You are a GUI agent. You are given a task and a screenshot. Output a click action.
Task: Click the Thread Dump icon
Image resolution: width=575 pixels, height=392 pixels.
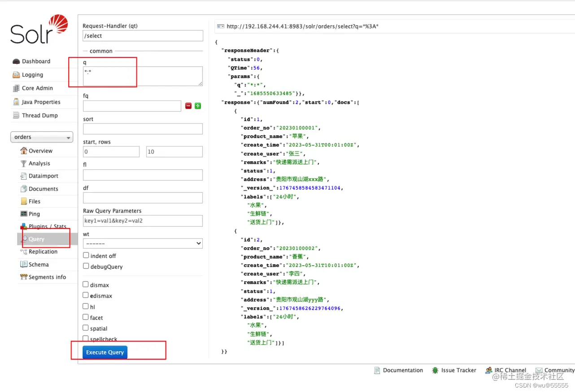coord(16,116)
